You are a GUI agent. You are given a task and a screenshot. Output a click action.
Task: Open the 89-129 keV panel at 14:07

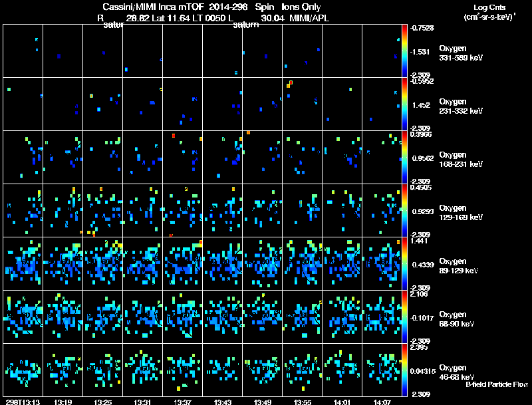point(382,264)
